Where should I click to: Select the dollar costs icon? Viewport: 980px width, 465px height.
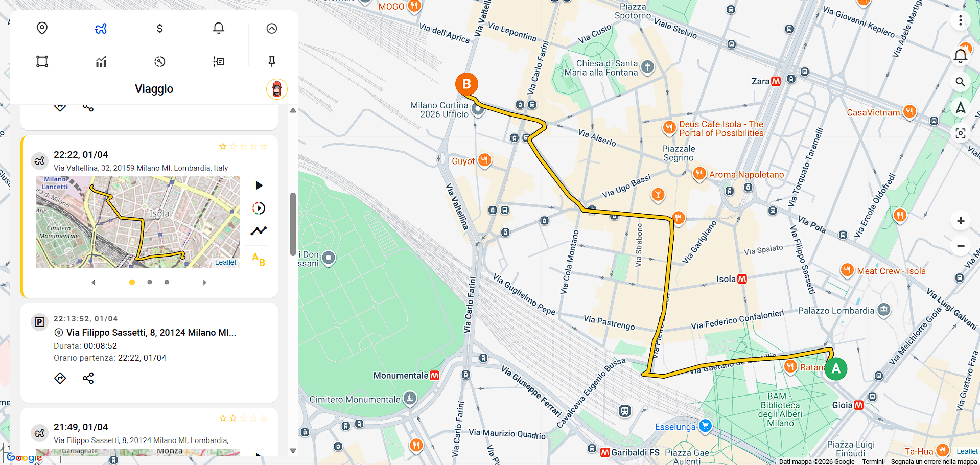159,28
